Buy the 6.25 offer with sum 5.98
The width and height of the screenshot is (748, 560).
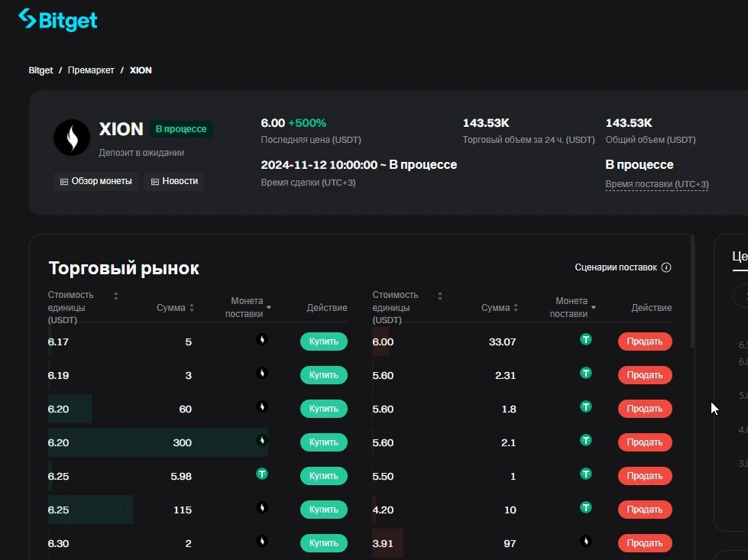324,475
